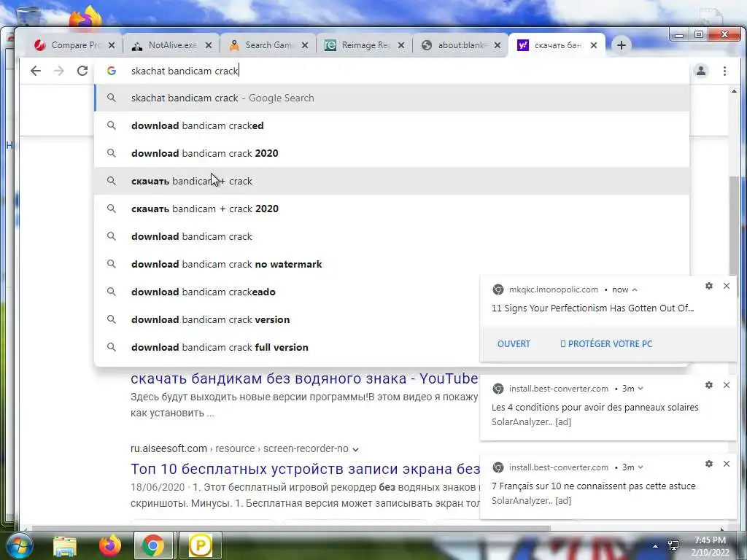Choose 'download bandicam cracked' suggestion
The height and width of the screenshot is (560, 747).
(x=392, y=125)
